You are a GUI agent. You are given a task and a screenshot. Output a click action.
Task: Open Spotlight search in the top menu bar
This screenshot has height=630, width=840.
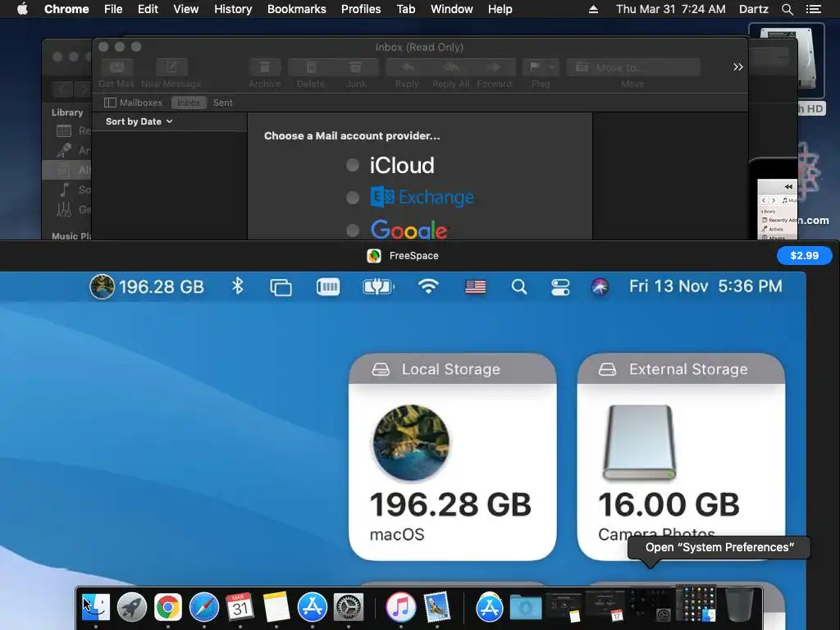coord(787,9)
